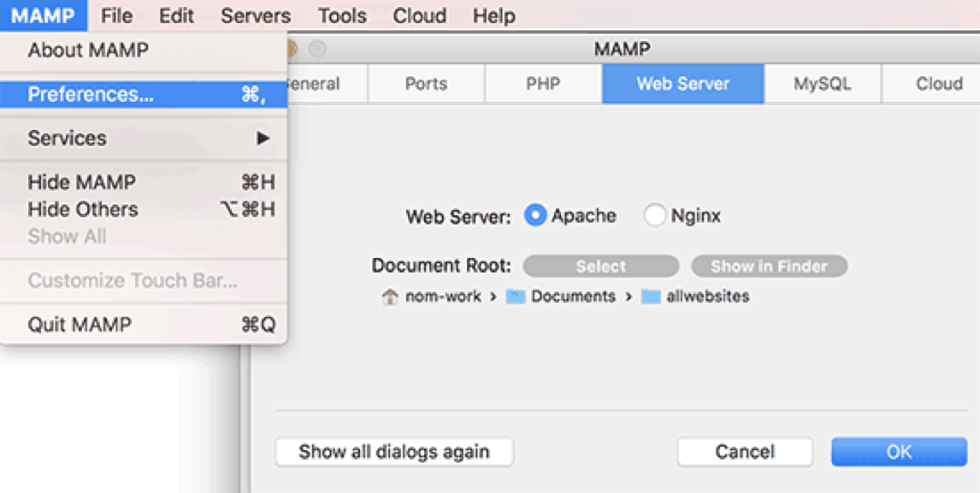Click the Documents folder icon in path
This screenshot has height=493, width=980.
(x=515, y=296)
